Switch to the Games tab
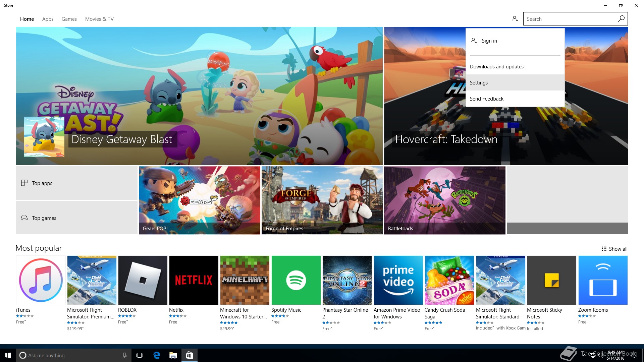 [69, 19]
